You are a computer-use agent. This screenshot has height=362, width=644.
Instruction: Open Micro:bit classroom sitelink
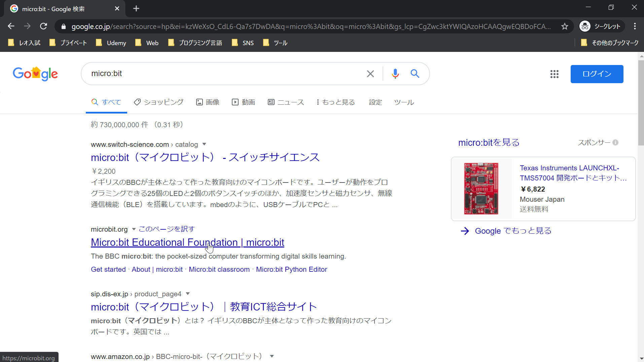coord(219,269)
